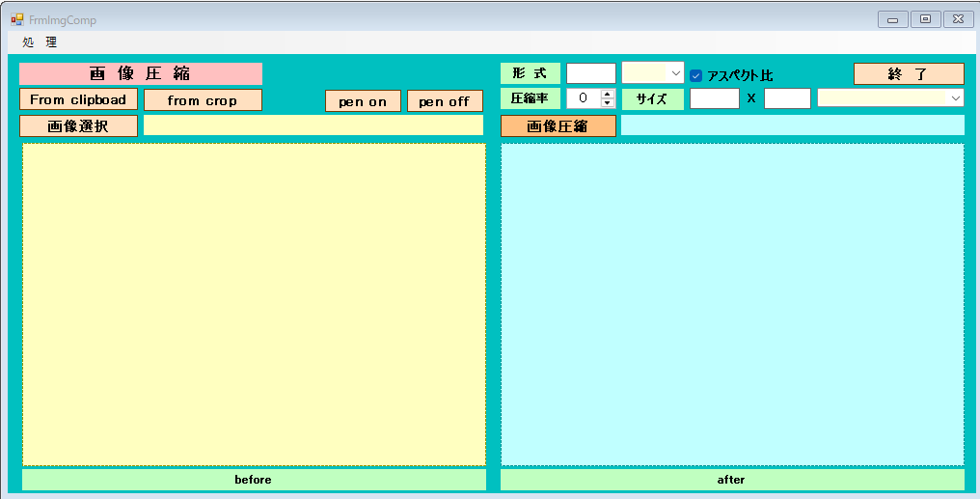
Task: Click the file path field beside 画像選択
Action: tap(313, 125)
